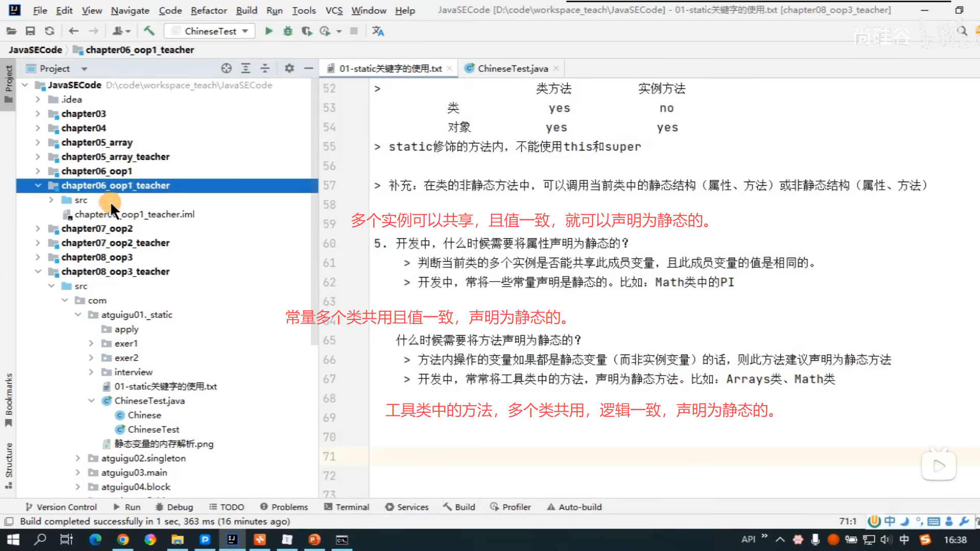The height and width of the screenshot is (551, 980).
Task: Open the Refactor menu
Action: [208, 10]
